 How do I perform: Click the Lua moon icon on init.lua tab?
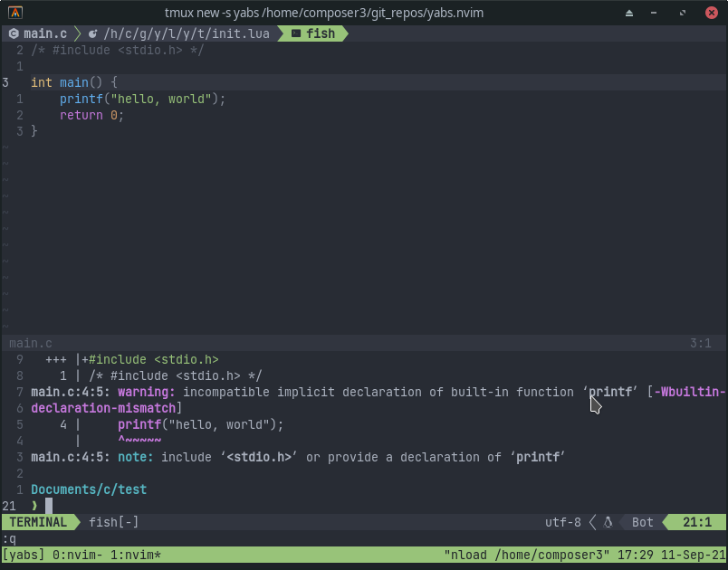click(93, 33)
